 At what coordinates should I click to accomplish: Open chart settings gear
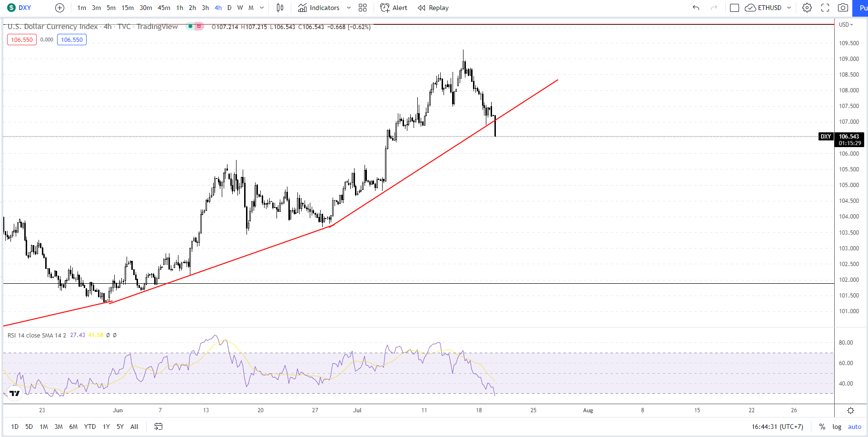point(807,8)
